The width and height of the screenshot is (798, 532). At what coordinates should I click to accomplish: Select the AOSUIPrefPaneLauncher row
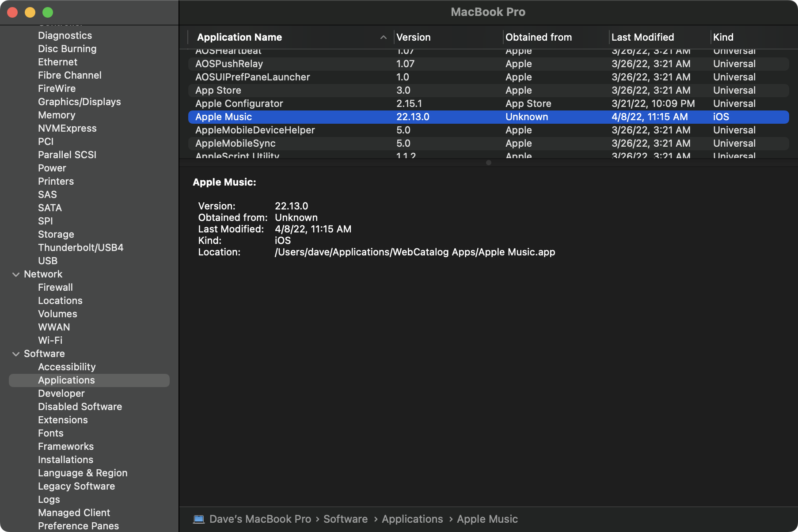[488, 77]
